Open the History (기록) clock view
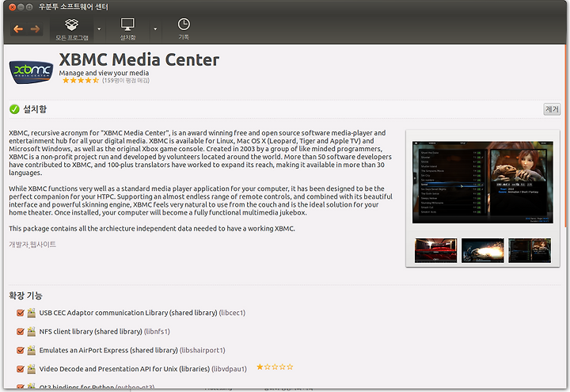 coord(184,29)
